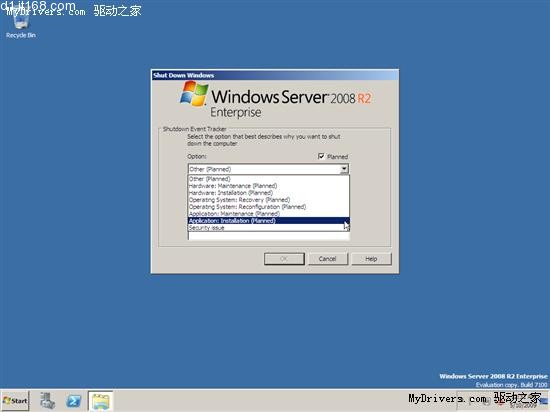Click the Windows flag logo in dialog
550x412 pixels.
pyautogui.click(x=194, y=93)
